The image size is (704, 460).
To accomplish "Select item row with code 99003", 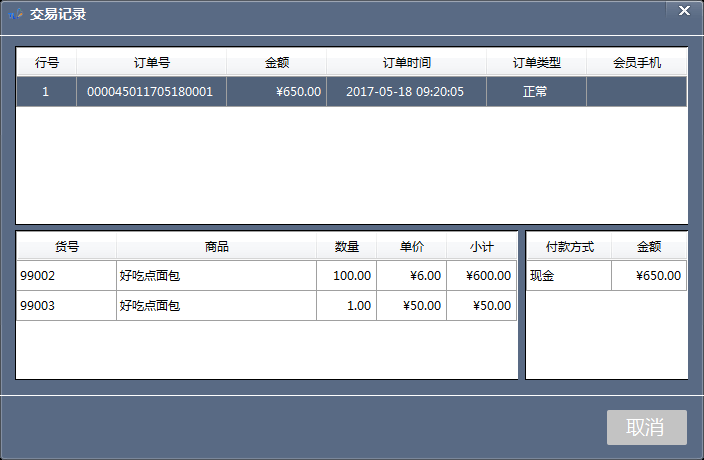I will [66, 306].
